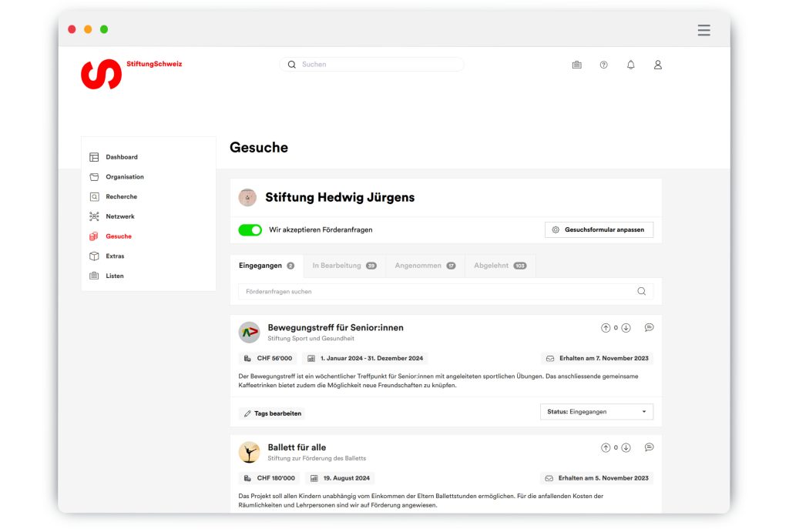This screenshot has width=789, height=532.
Task: Click the StiftungSchweiz logo
Action: pyautogui.click(x=102, y=74)
